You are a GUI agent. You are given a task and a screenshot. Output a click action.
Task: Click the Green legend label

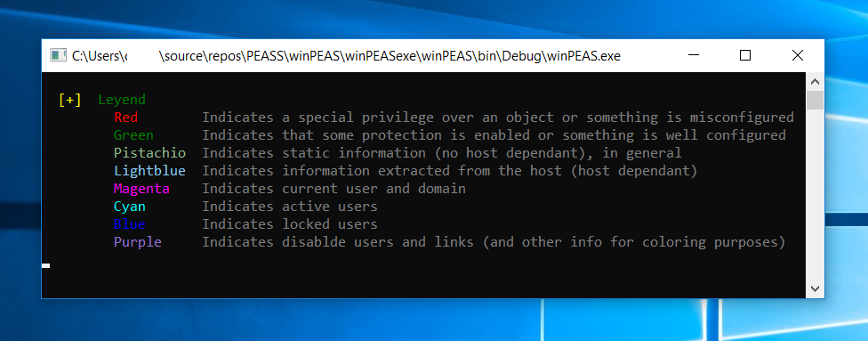tap(133, 135)
